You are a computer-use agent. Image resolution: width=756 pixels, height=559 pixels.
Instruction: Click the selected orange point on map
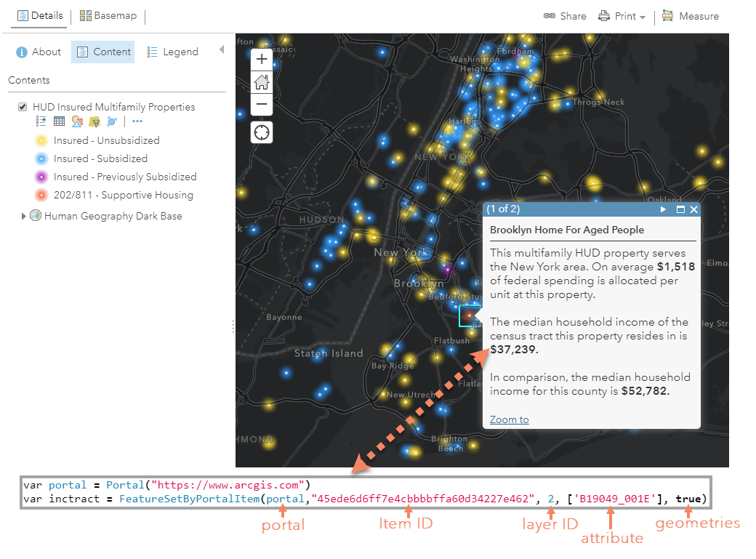(469, 315)
